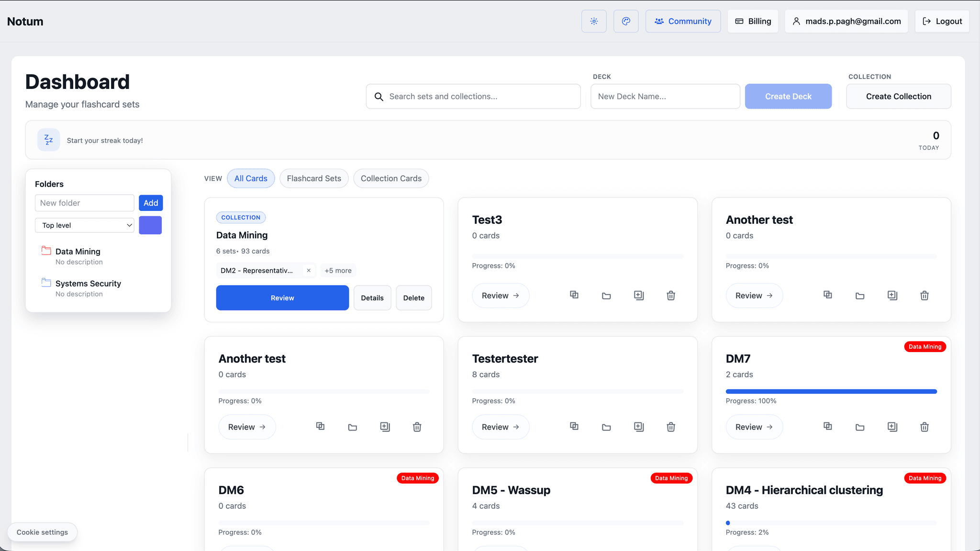Click the New Deck Name input
This screenshot has width=980, height=551.
[x=665, y=97]
